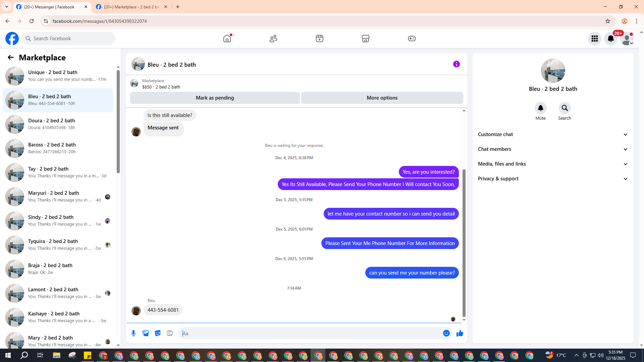This screenshot has height=362, width=644.
Task: Open the Friends icon in top navigation
Action: coord(273,39)
